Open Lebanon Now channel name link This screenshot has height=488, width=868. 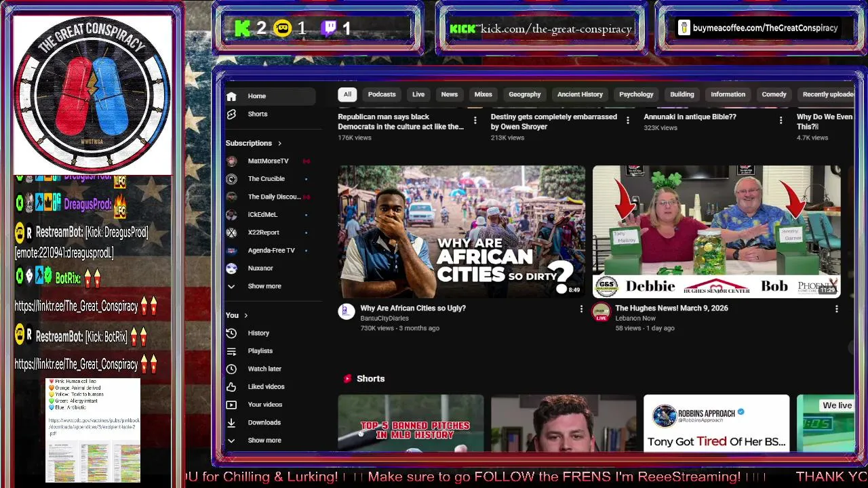click(x=635, y=319)
